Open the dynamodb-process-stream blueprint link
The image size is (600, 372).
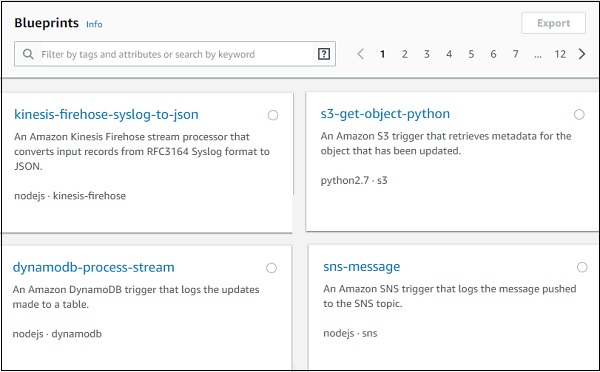(93, 267)
